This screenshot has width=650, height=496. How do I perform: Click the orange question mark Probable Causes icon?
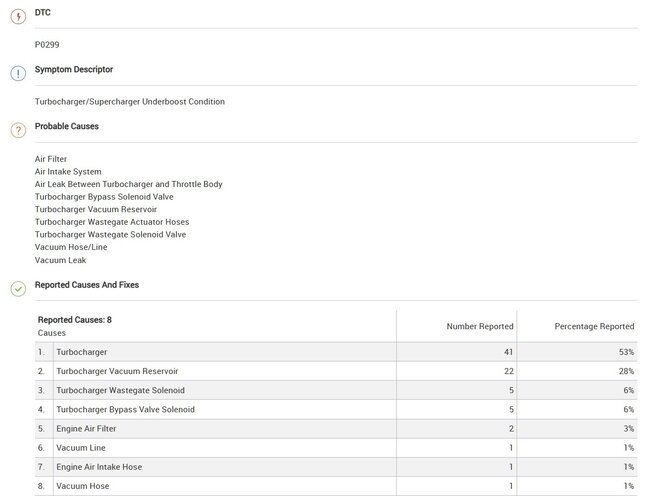click(18, 130)
